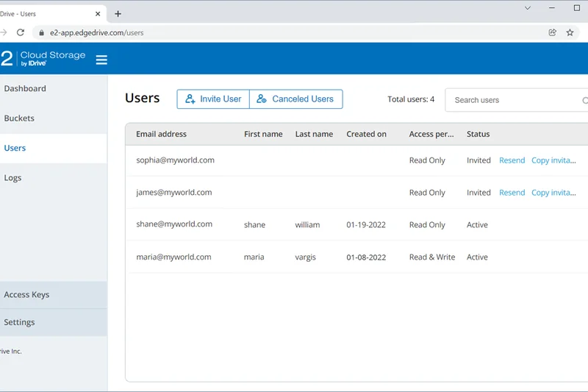Click the share page icon in address bar
Screen dimensions: 588x392
coord(552,32)
